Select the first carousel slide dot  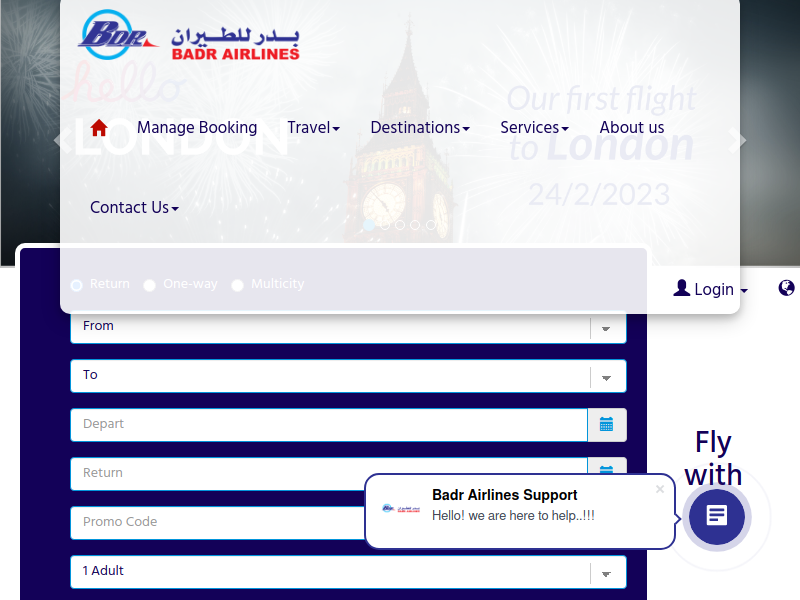pyautogui.click(x=369, y=225)
